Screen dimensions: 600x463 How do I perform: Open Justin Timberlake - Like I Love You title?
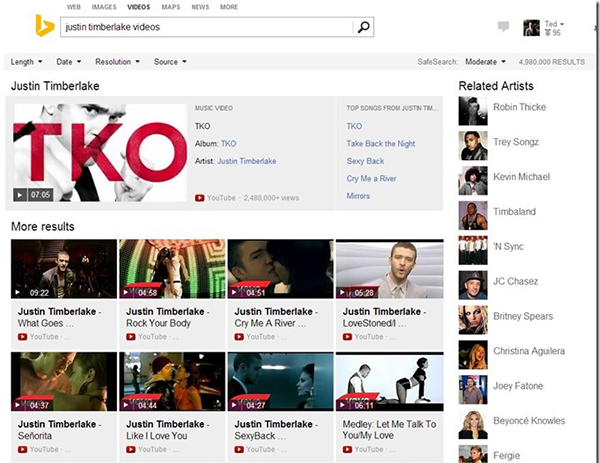pyautogui.click(x=168, y=430)
